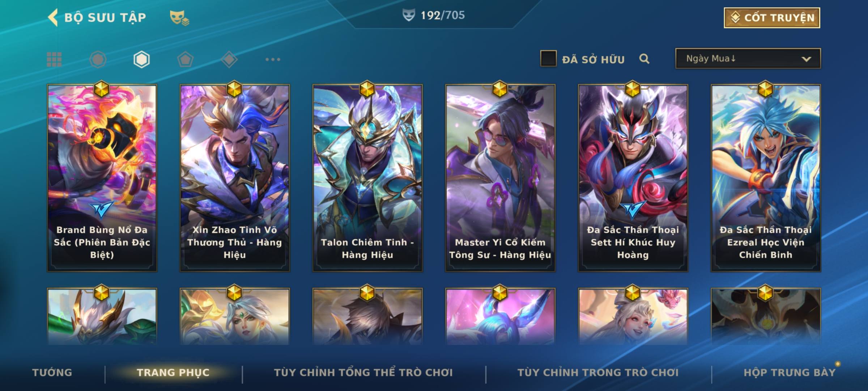The image size is (868, 391).
Task: Select the highlighted hexagon rarity filter
Action: point(141,59)
